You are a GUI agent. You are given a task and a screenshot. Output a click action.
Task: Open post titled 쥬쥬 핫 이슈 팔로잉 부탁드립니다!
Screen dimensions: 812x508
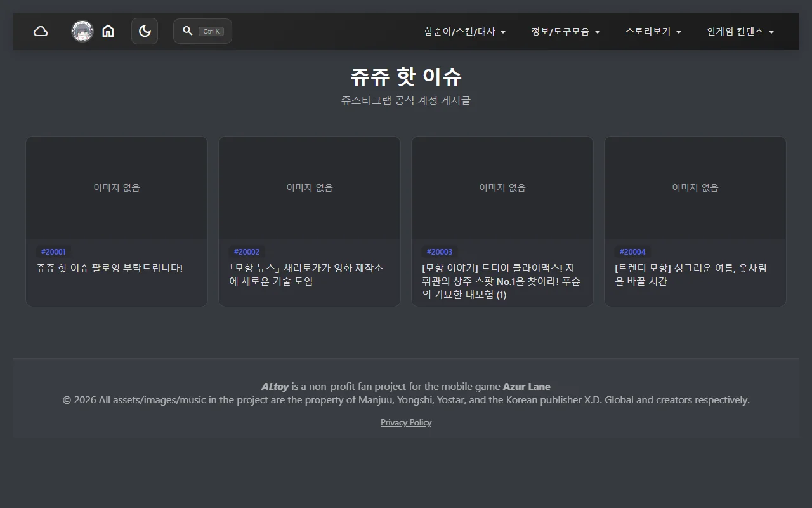coord(110,268)
